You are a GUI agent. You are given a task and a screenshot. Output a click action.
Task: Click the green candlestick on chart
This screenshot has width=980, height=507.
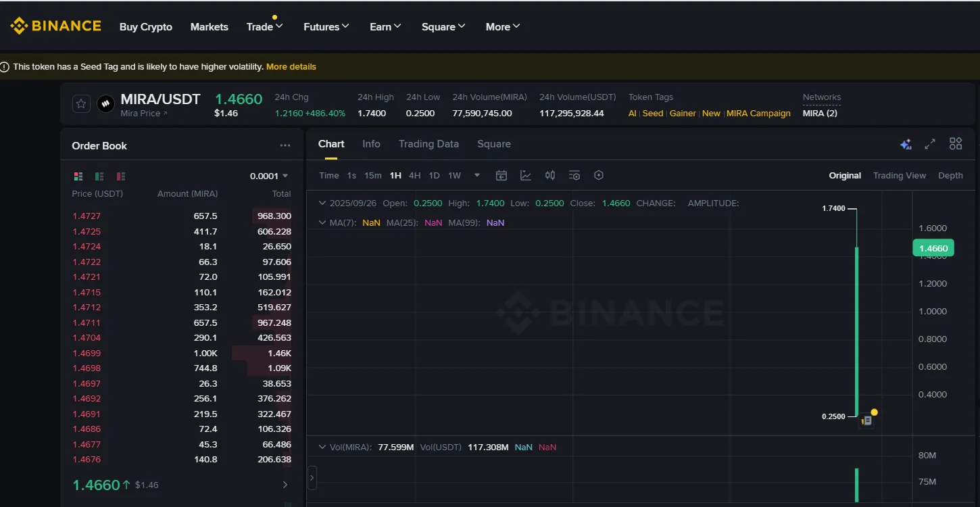coord(856,331)
